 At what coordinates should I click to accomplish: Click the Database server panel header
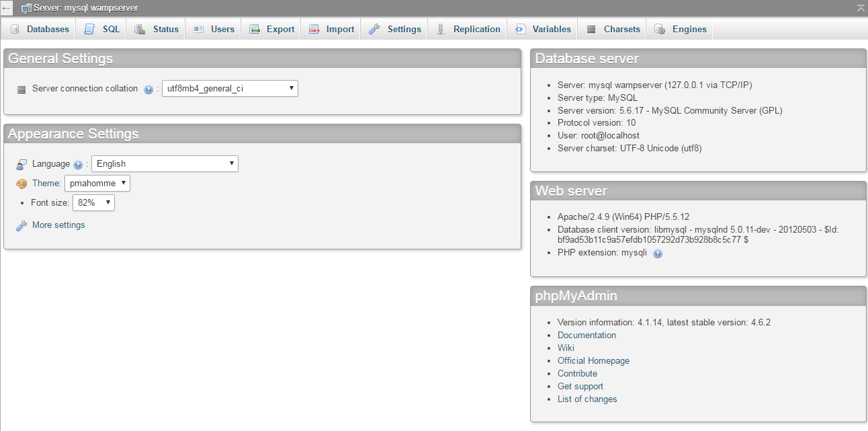tap(698, 58)
